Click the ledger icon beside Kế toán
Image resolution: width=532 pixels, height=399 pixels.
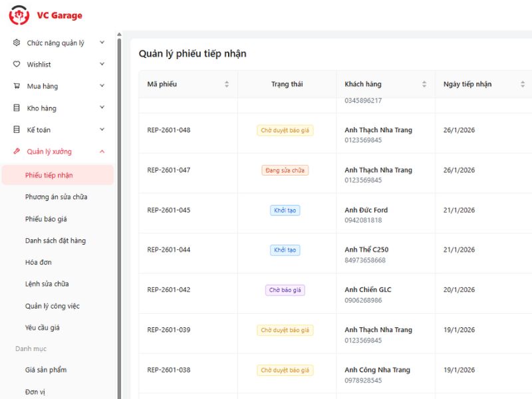[17, 130]
